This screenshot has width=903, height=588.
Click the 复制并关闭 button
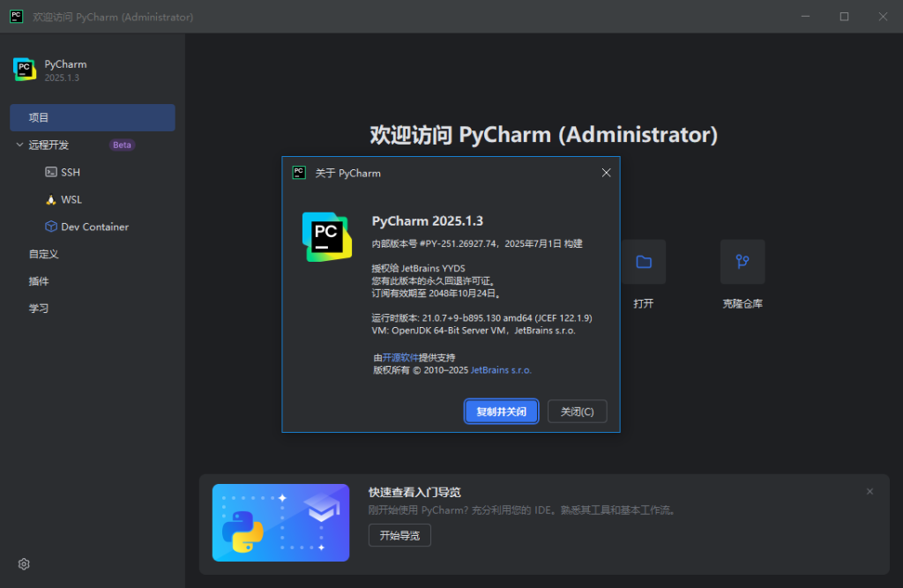pyautogui.click(x=501, y=411)
